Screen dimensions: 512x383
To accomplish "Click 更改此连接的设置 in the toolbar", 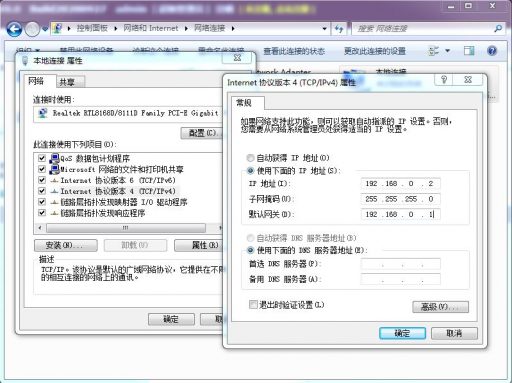I will (x=375, y=51).
